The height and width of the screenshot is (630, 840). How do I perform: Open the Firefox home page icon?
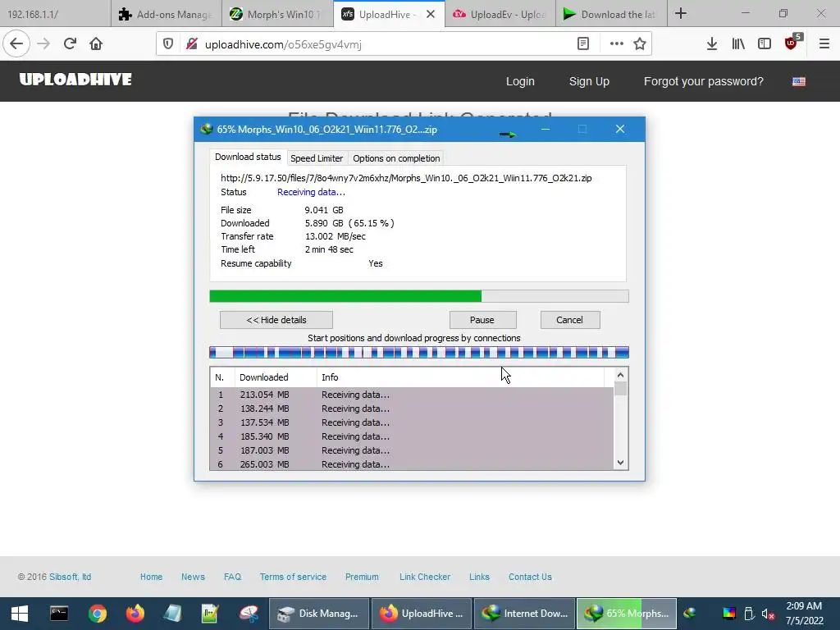tap(96, 44)
